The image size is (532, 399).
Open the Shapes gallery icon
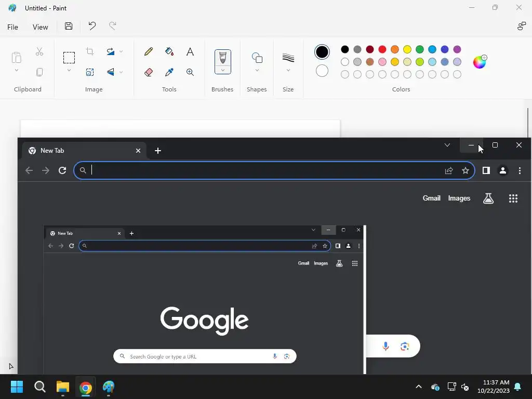tap(257, 58)
